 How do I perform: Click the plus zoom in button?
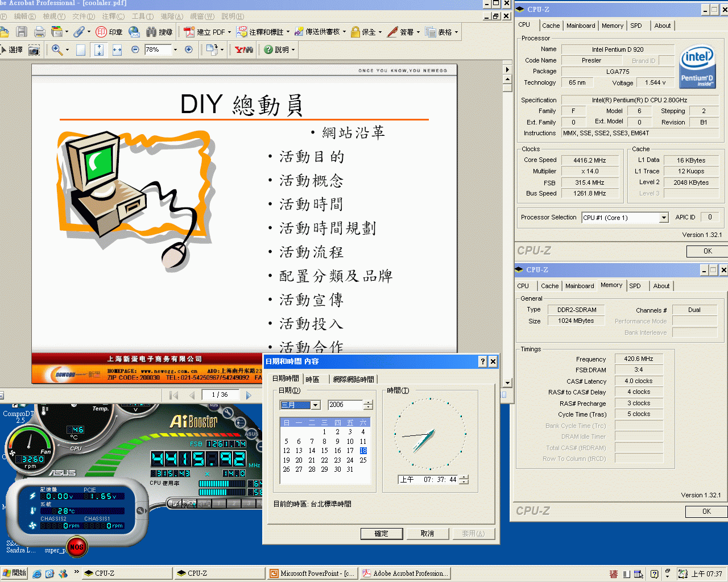point(189,49)
